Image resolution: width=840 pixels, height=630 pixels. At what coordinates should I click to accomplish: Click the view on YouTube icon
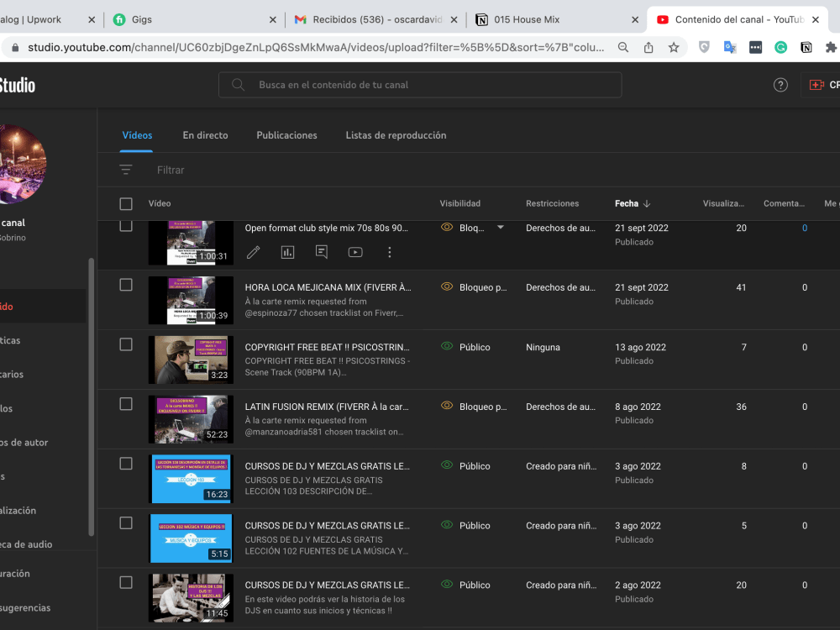pyautogui.click(x=355, y=252)
